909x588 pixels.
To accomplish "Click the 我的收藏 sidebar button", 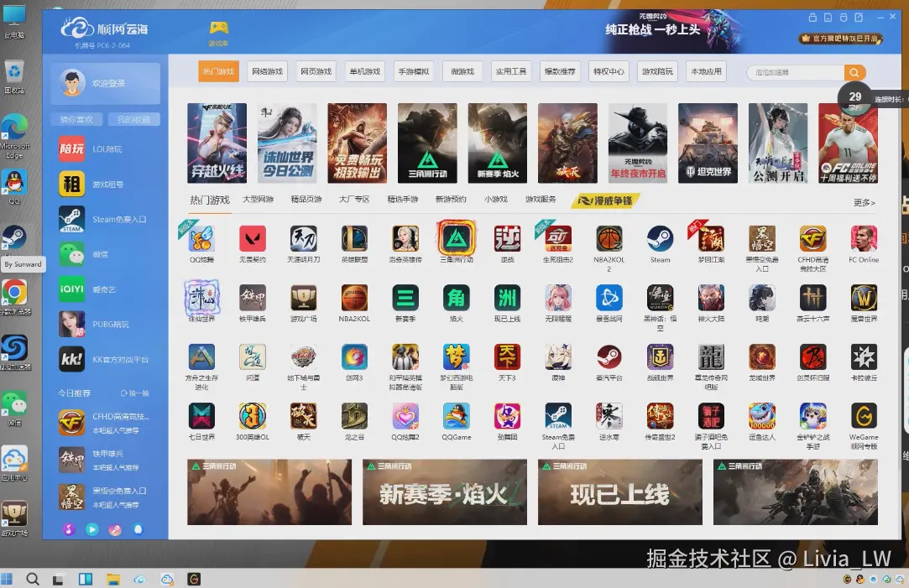I will [x=134, y=119].
